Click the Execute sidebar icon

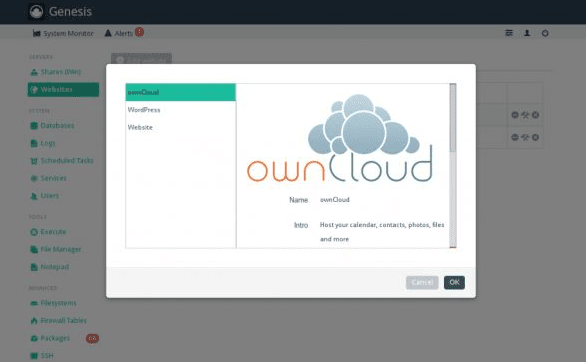[34, 232]
